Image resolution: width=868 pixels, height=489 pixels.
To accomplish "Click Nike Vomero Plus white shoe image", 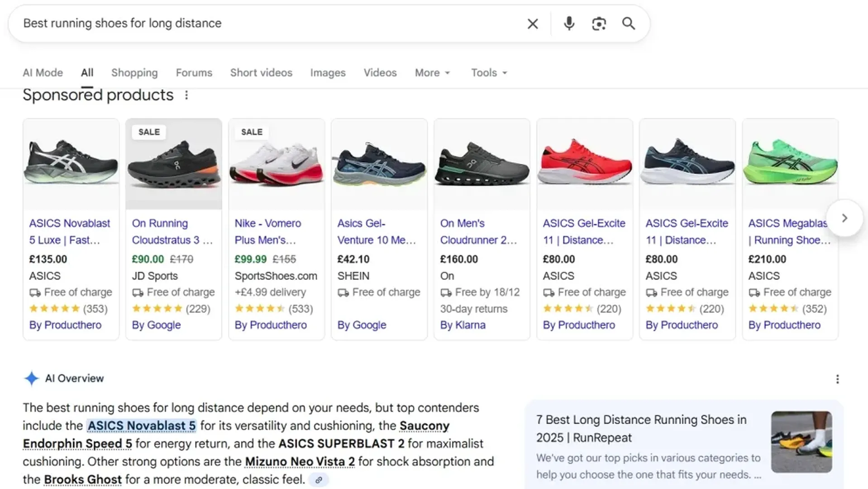I will click(x=277, y=164).
